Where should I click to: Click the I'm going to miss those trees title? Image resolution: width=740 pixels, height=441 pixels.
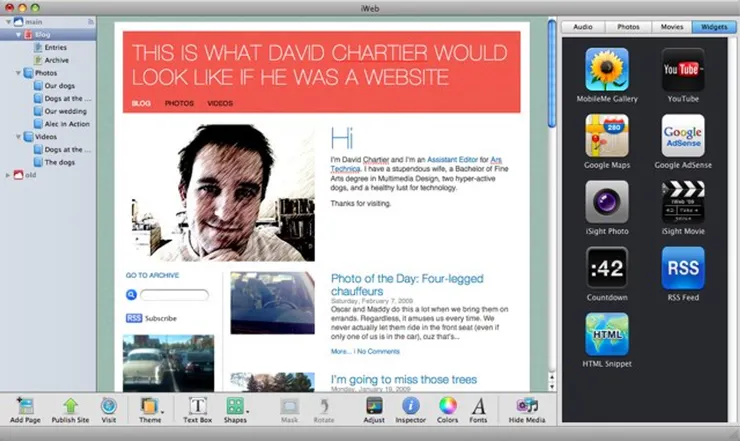coord(404,379)
